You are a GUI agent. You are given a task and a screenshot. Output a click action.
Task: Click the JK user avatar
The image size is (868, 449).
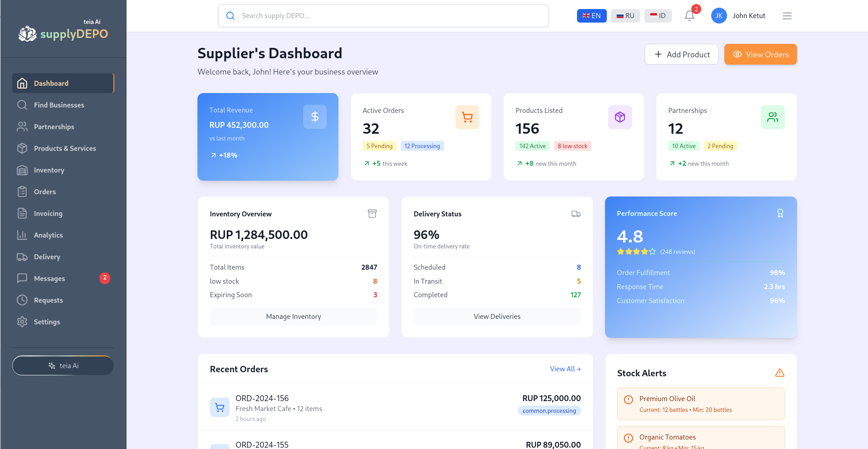719,16
